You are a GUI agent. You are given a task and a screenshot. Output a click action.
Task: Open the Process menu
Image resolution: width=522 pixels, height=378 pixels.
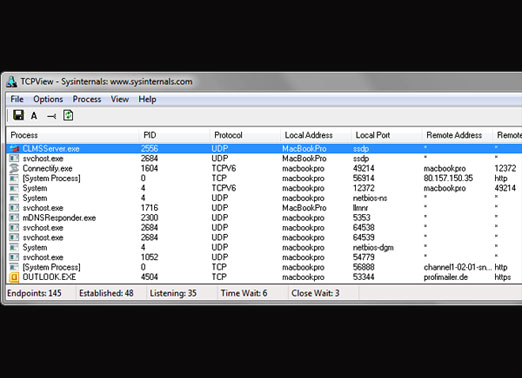[87, 99]
